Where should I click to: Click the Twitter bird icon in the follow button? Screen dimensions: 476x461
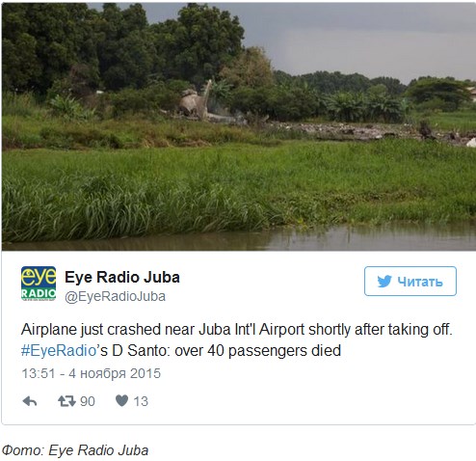(x=384, y=282)
